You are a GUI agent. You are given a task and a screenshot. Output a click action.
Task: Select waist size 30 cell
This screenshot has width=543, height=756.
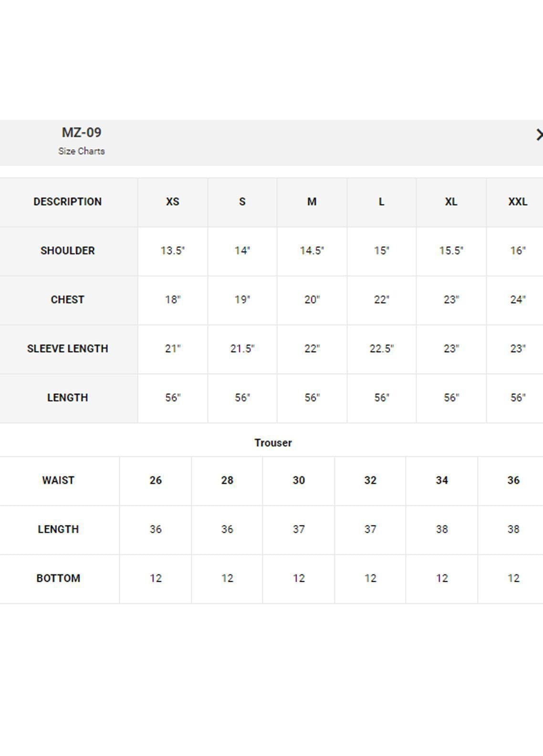(299, 481)
